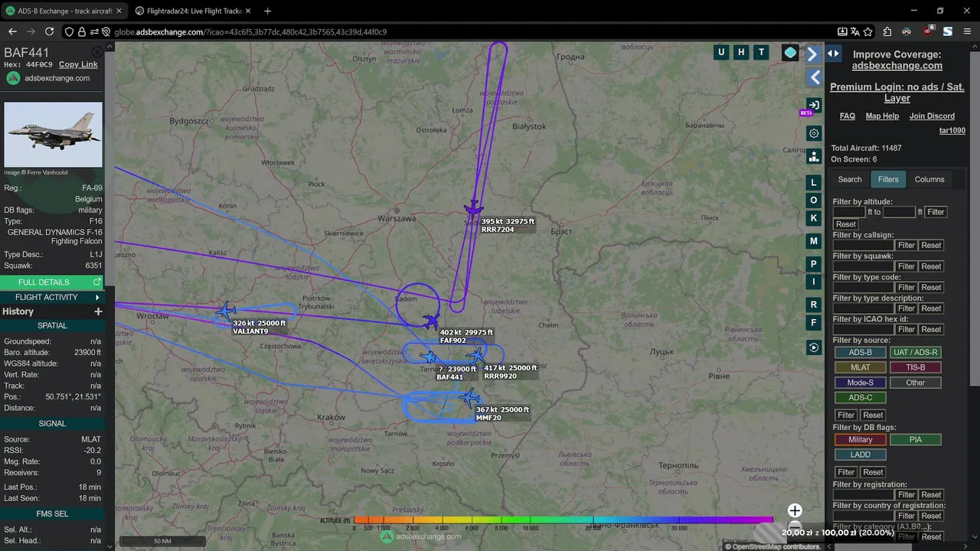Screen dimensions: 980x551
Task: Expand the FLIGHT ACTIVITY section
Action: click(x=52, y=297)
